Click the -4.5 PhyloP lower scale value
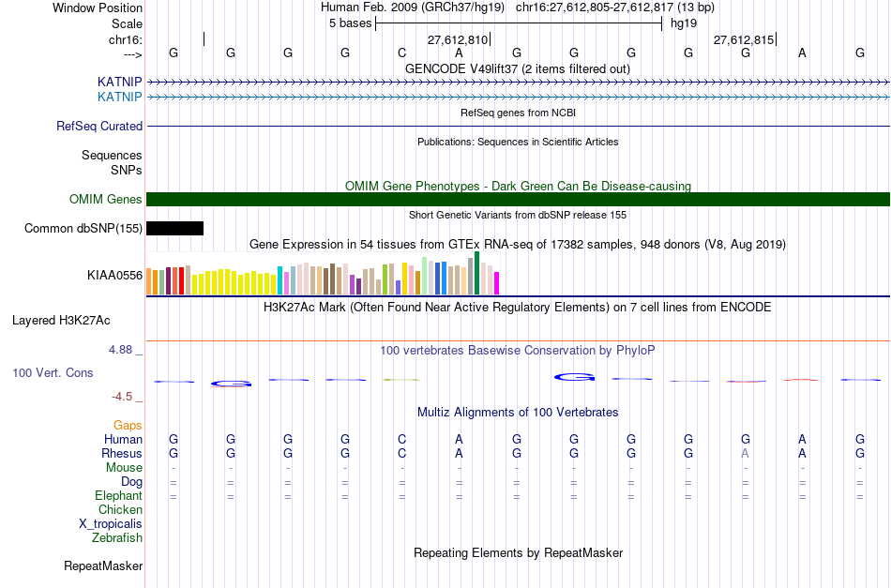Image resolution: width=891 pixels, height=588 pixels. click(122, 397)
